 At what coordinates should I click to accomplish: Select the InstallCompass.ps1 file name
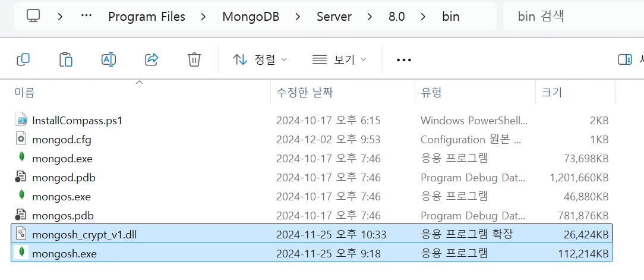[x=77, y=121]
